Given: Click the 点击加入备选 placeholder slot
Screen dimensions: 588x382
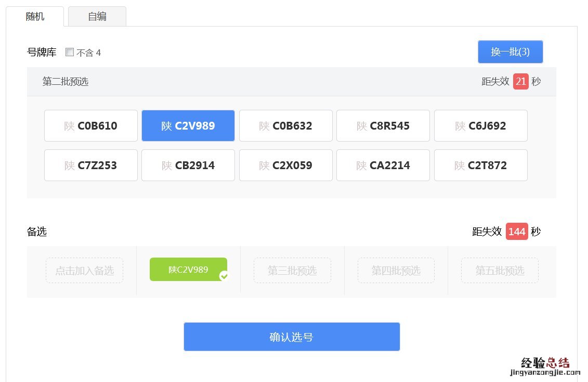Looking at the screenshot, I should pyautogui.click(x=84, y=271).
